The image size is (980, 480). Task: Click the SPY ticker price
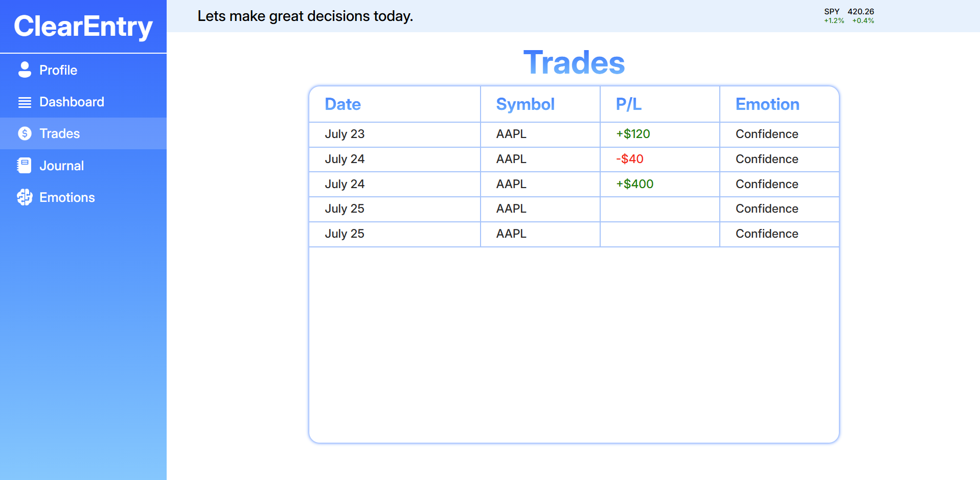[x=861, y=11]
